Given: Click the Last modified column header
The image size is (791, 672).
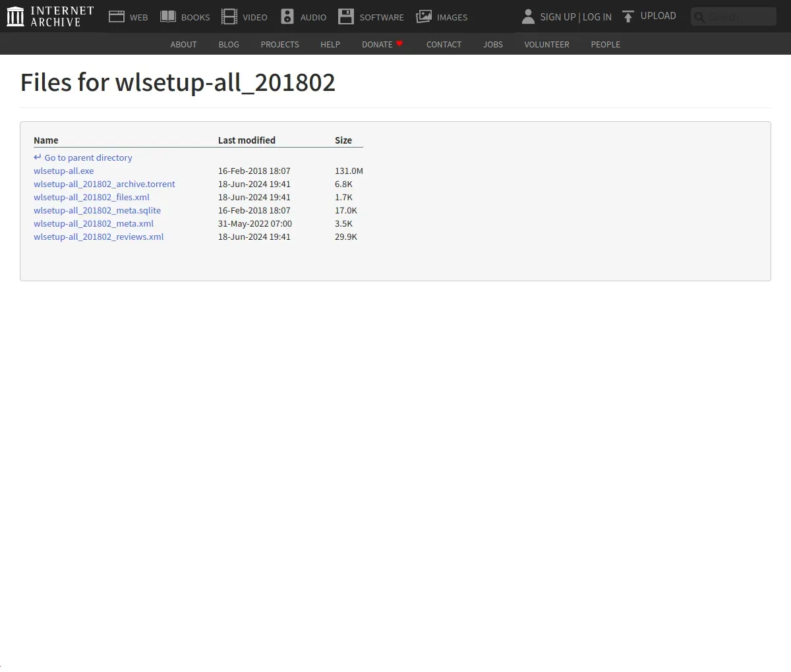Looking at the screenshot, I should (x=247, y=140).
